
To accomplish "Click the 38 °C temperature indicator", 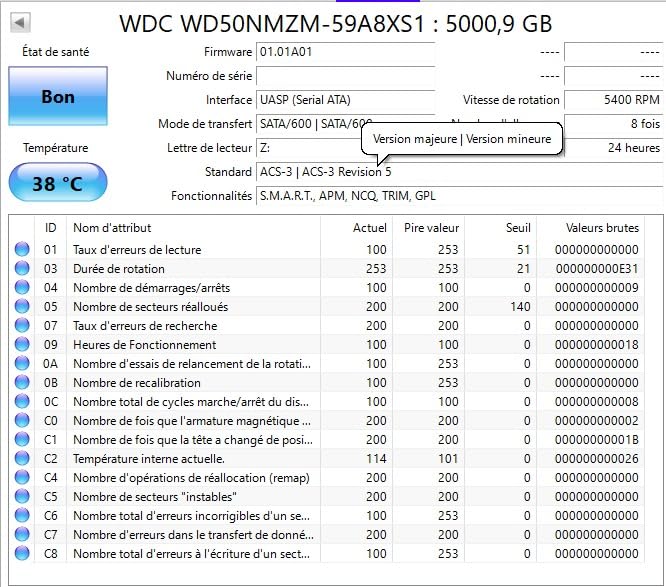I will click(x=58, y=184).
